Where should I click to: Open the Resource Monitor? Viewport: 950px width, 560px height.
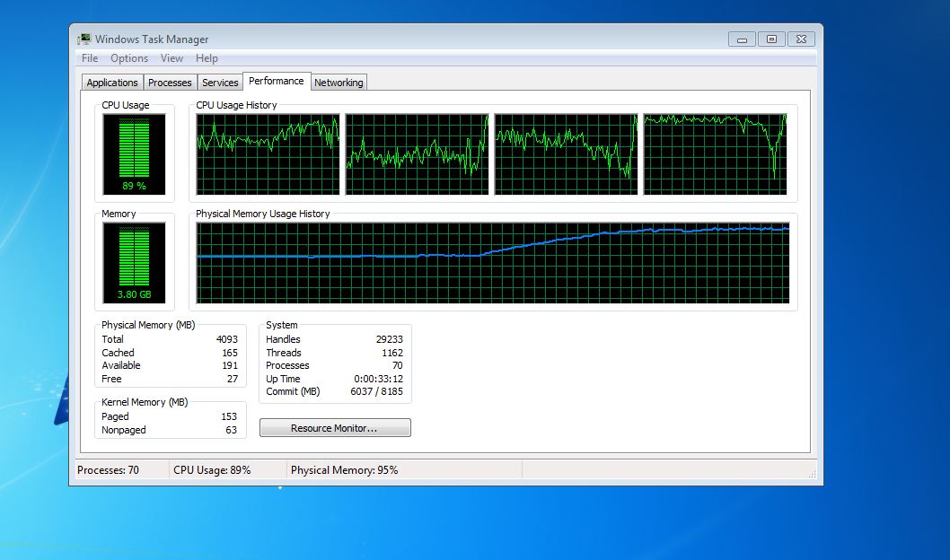click(335, 428)
